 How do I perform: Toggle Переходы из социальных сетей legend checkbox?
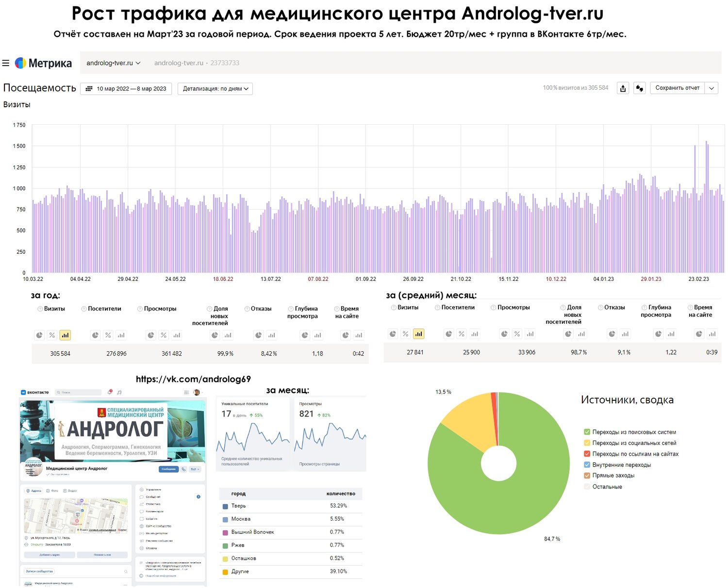587,443
